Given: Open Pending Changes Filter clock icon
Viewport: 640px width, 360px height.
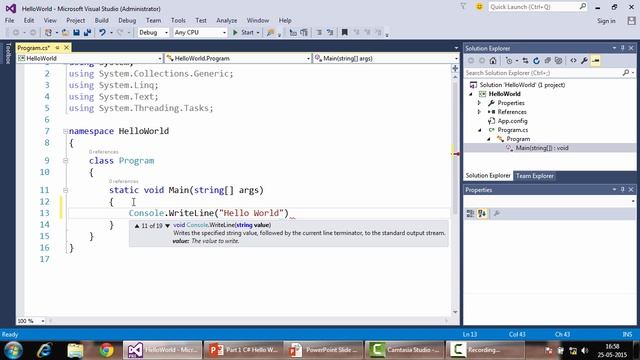Looking at the screenshot, I should 509,61.
